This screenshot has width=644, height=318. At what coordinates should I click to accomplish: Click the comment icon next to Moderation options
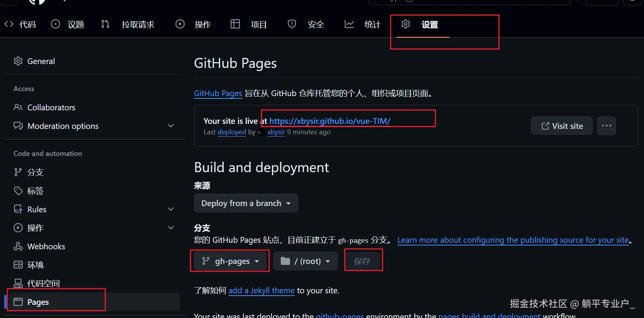pos(18,126)
